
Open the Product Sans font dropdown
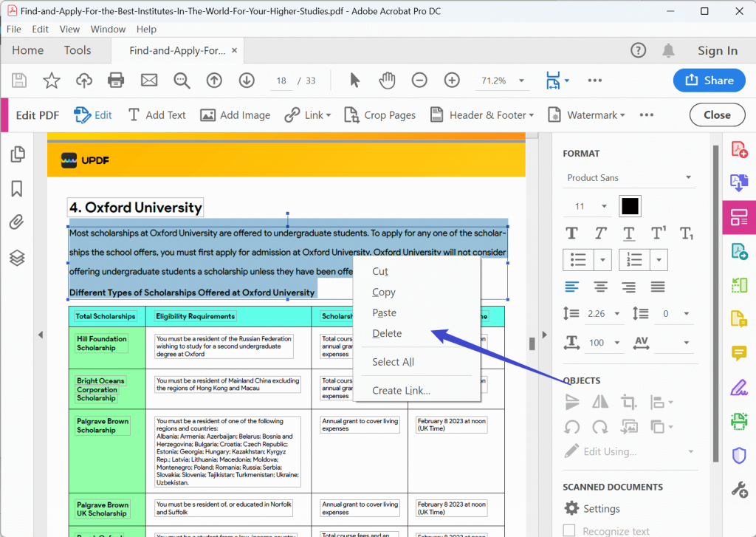[628, 177]
